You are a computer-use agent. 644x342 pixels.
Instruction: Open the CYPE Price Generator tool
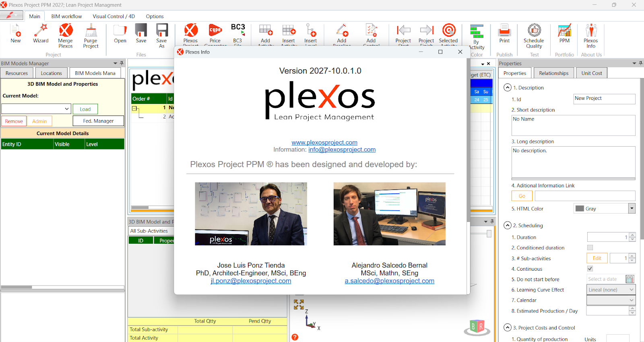215,30
